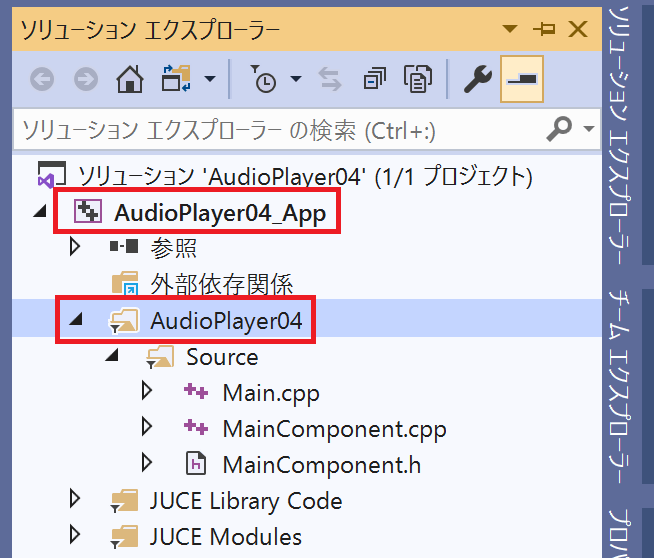Expand the Main.cpp node
Screen dimensions: 654x558
[x=147, y=391]
